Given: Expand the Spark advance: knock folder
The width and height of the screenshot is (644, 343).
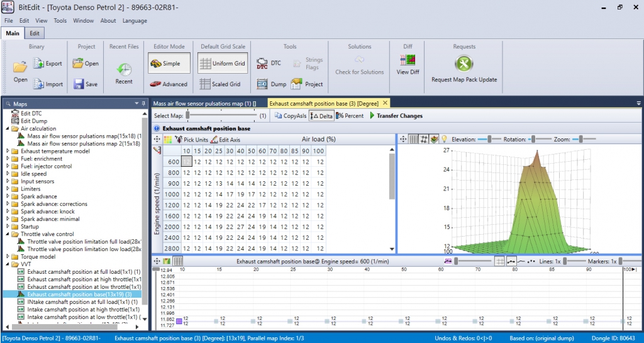Looking at the screenshot, I should pos(8,211).
